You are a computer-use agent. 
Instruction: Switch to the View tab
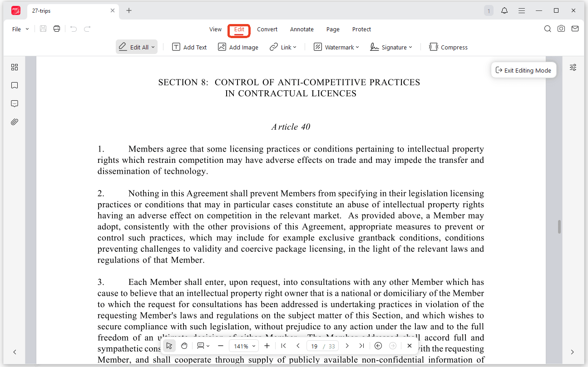[x=215, y=29]
